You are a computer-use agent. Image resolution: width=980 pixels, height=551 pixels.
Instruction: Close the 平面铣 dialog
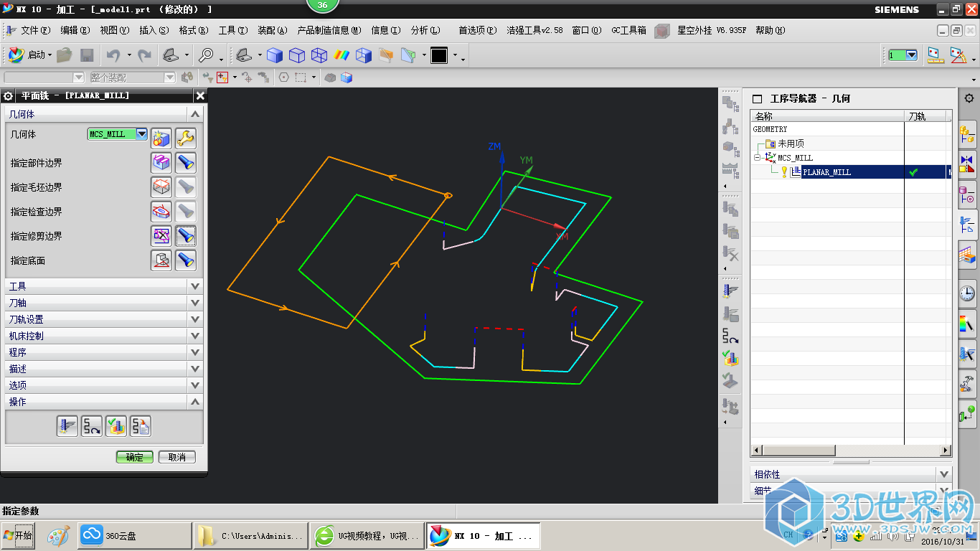pyautogui.click(x=200, y=95)
